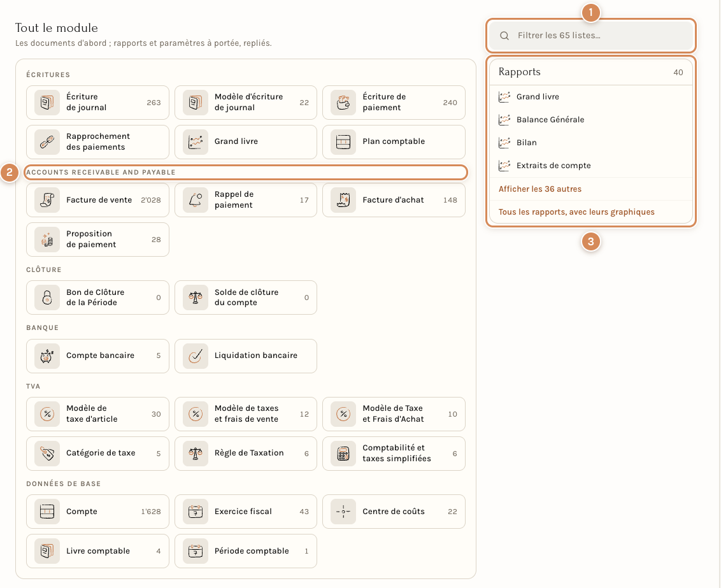Open the Écriture de journal icon
The image size is (721, 588).
tap(47, 103)
